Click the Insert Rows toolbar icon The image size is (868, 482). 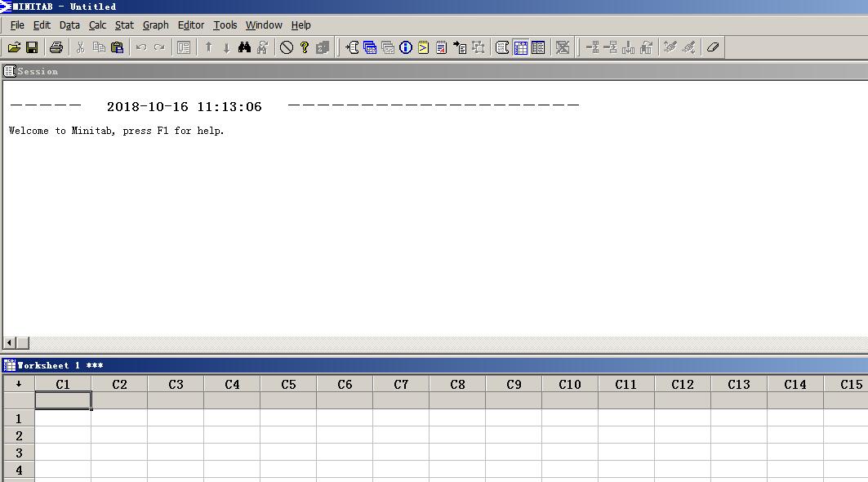[x=610, y=47]
